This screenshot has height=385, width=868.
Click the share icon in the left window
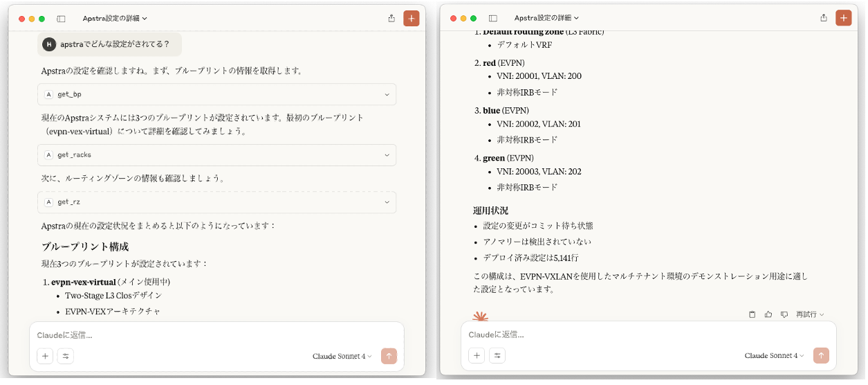tap(391, 19)
